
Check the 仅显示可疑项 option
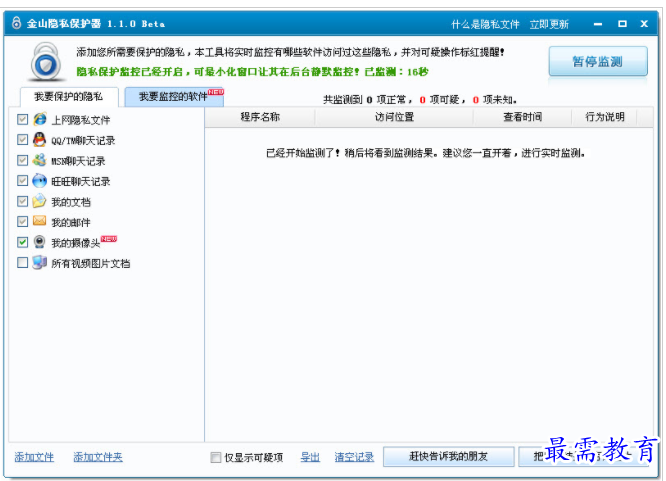point(216,457)
